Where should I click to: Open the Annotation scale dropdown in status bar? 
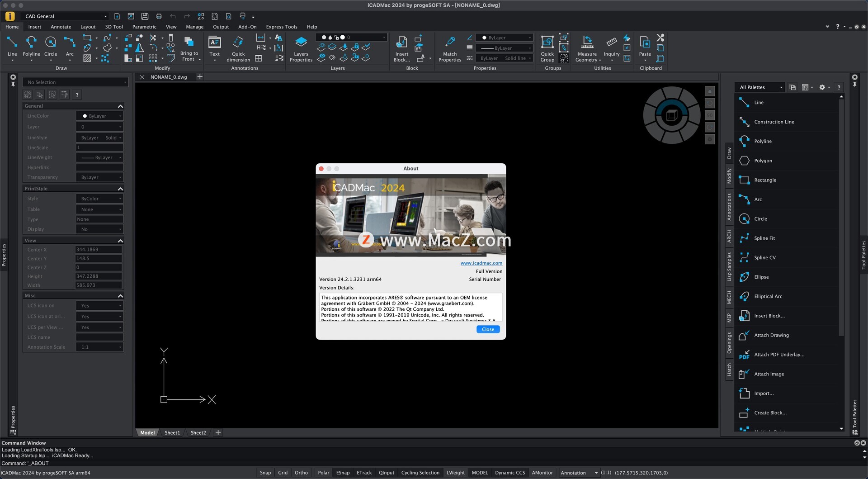pos(579,473)
